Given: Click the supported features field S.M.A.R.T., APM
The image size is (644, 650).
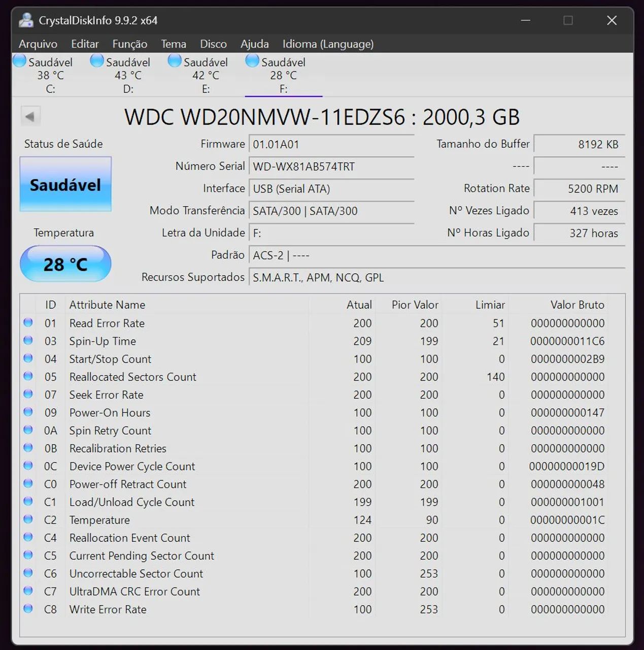Looking at the screenshot, I should click(437, 278).
